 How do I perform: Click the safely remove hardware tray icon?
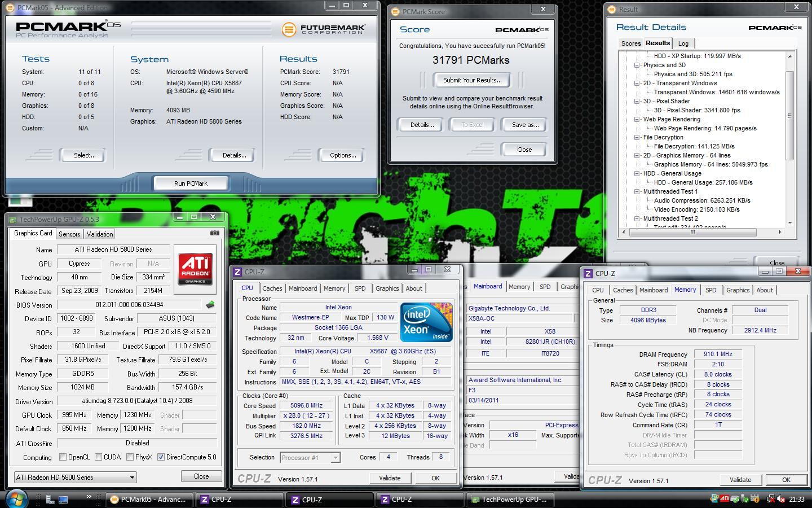click(735, 499)
